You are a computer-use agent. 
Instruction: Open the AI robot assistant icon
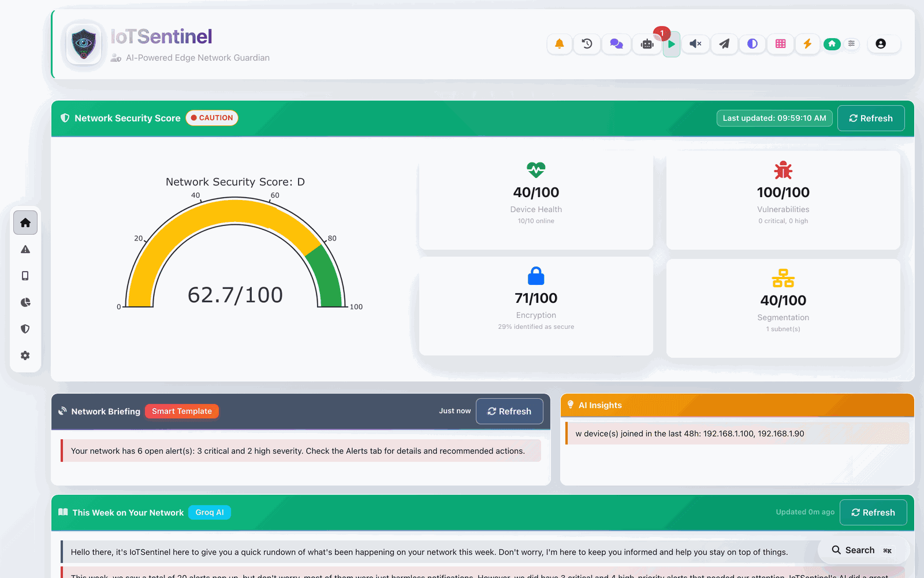tap(647, 44)
